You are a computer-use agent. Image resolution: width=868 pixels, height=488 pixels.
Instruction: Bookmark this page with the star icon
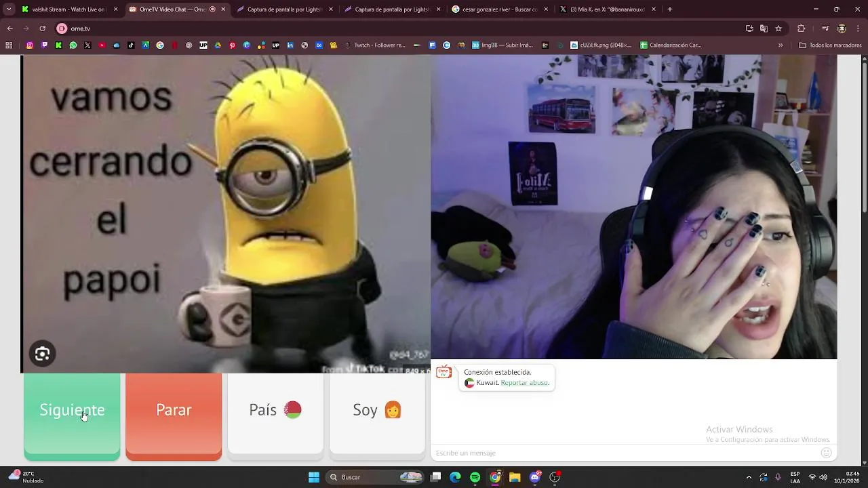tap(778, 28)
